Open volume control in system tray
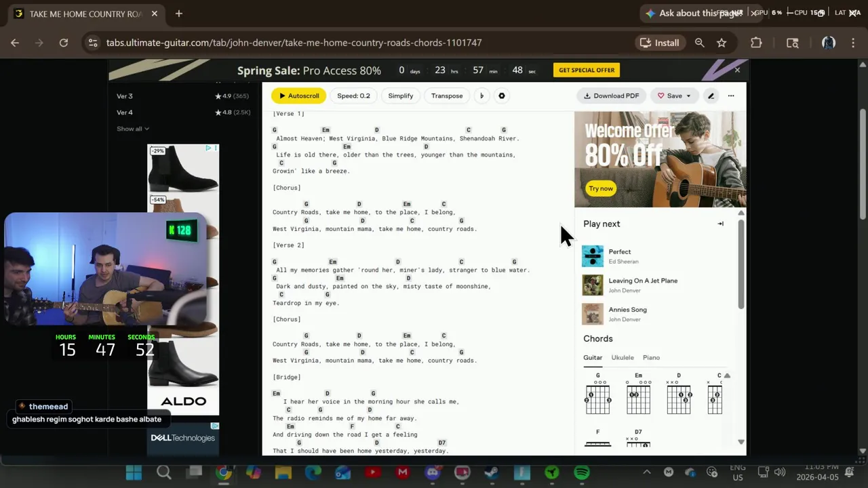Viewport: 868px width, 488px height. 780,472
